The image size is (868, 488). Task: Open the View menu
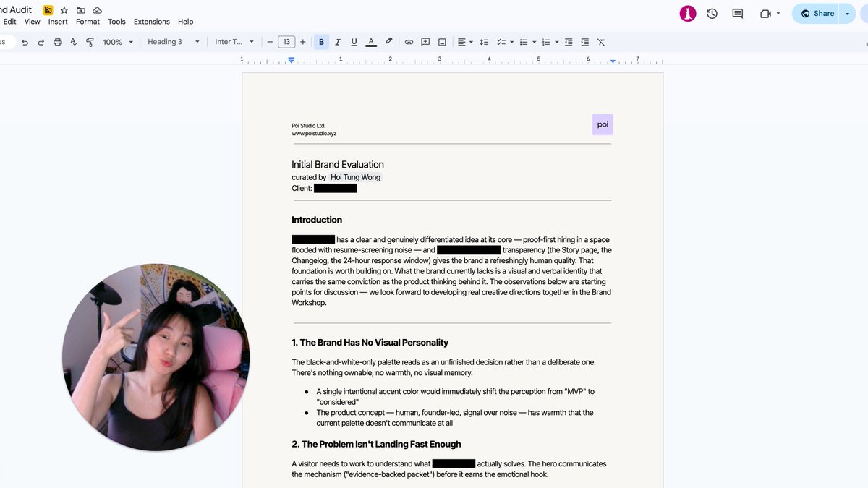(33, 22)
